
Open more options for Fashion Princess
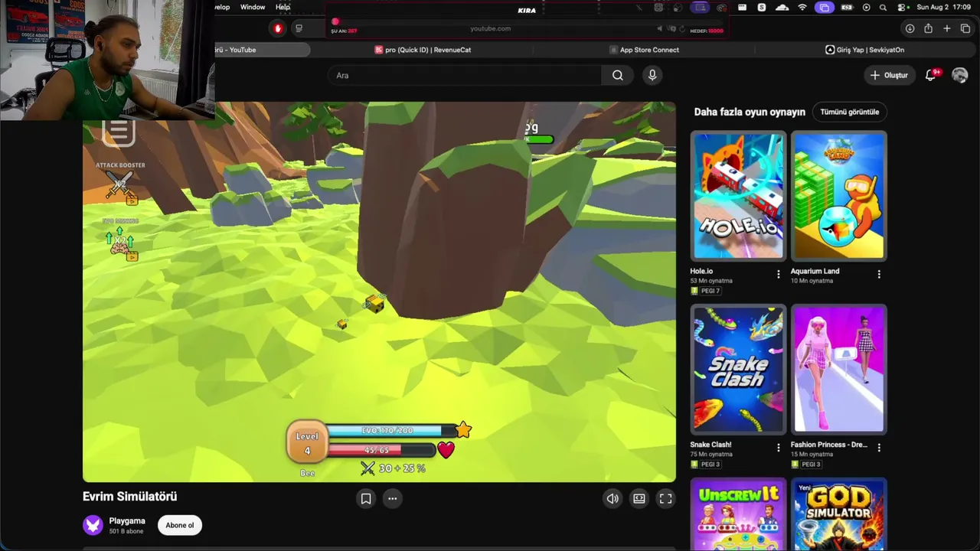click(x=879, y=448)
